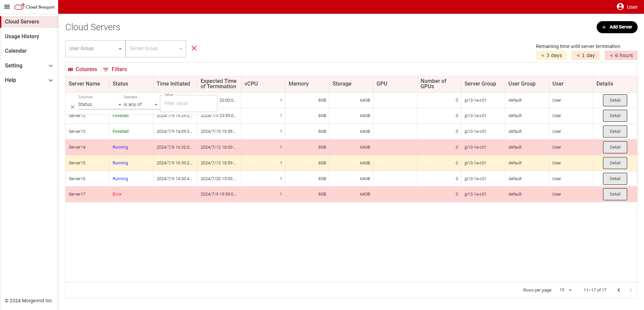Open Detail for Server14
The height and width of the screenshot is (310, 644).
coord(615,147)
